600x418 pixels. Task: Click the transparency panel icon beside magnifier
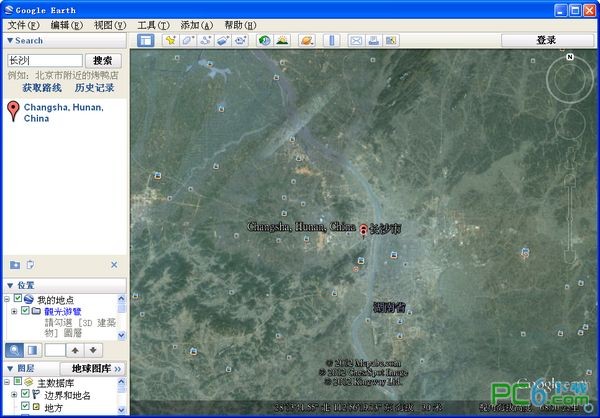pos(33,350)
